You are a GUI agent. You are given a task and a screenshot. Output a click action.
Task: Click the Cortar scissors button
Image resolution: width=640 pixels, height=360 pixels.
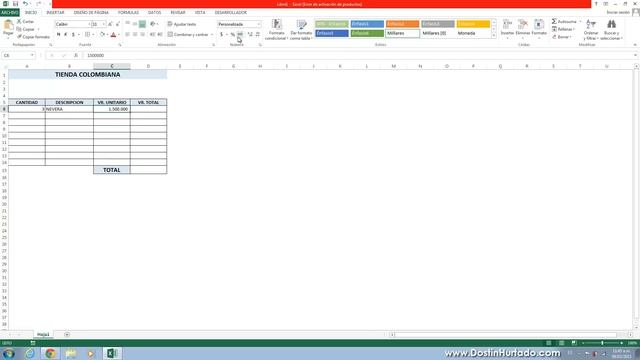point(25,21)
